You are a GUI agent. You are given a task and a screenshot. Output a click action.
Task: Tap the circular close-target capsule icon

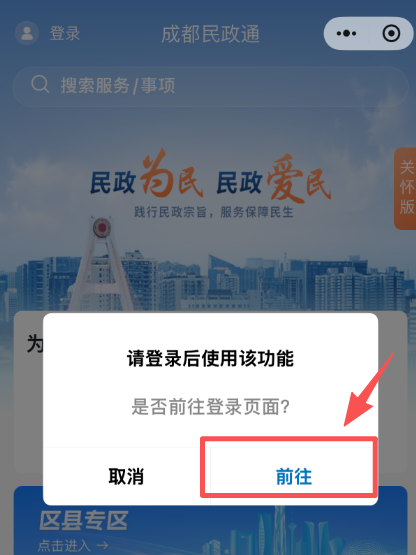coord(391,33)
